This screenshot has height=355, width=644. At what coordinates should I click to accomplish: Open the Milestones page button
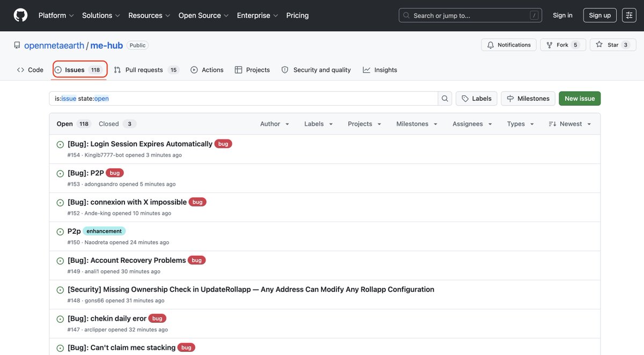[528, 99]
